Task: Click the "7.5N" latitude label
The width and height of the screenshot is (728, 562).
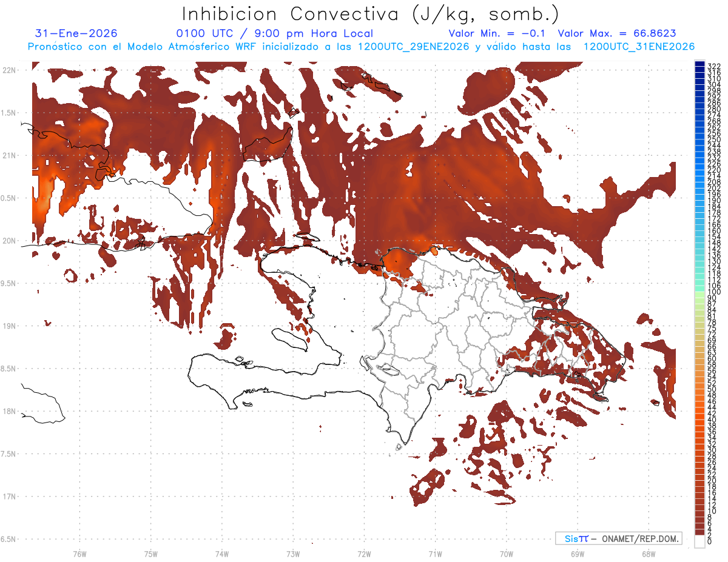Action: pos(9,454)
